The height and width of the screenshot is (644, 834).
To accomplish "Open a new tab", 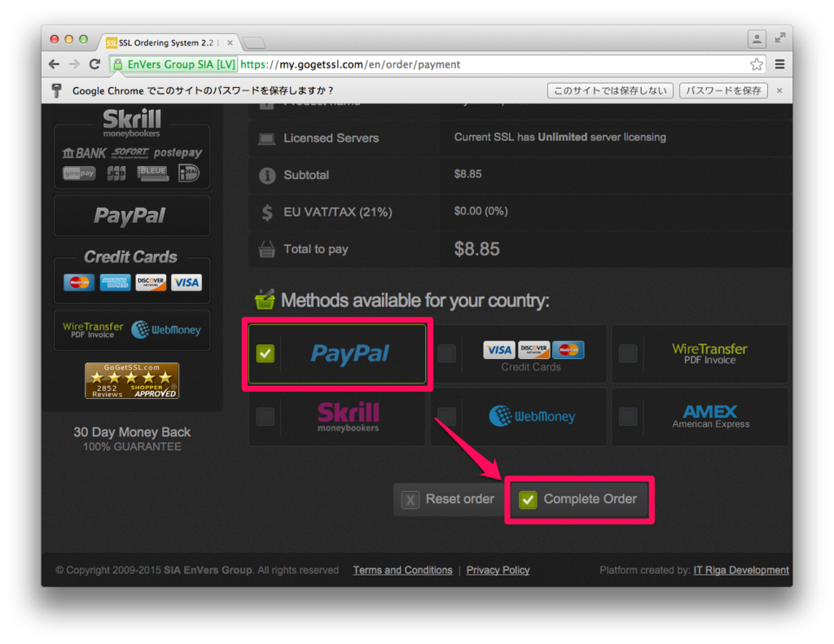I will 254,42.
